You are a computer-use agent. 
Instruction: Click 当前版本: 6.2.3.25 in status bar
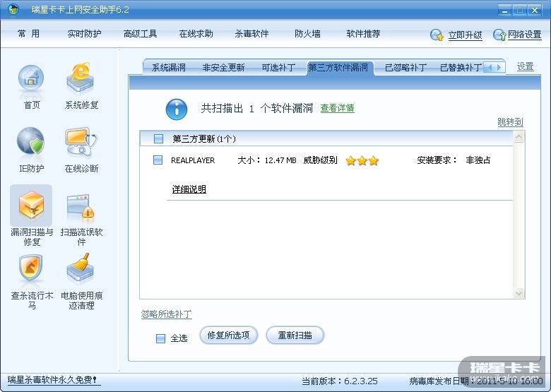tap(340, 381)
